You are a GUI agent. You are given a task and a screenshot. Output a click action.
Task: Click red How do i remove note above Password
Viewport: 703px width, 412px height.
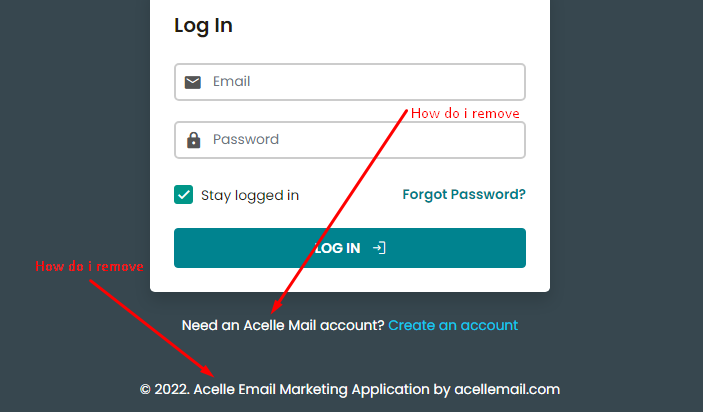(x=465, y=113)
